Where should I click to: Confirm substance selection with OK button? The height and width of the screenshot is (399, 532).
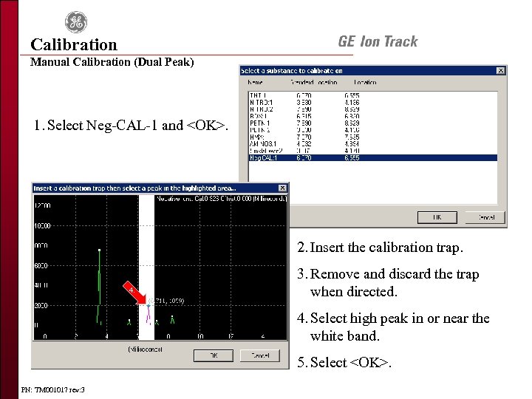pos(437,217)
